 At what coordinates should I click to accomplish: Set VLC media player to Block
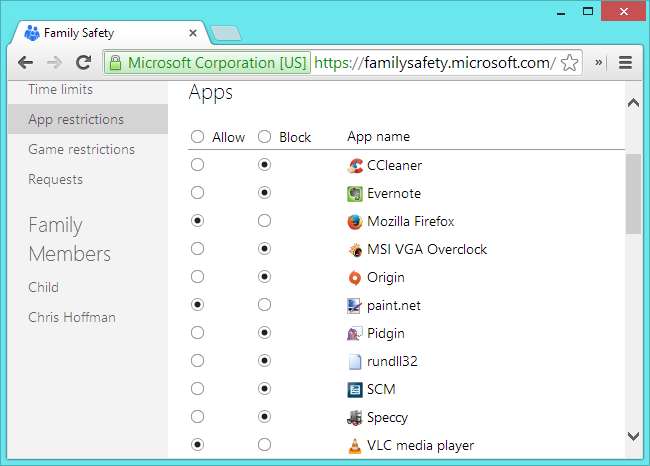point(264,445)
